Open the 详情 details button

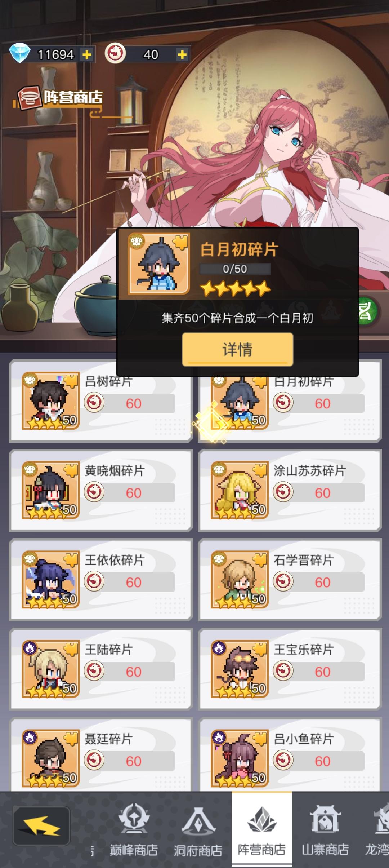(237, 349)
